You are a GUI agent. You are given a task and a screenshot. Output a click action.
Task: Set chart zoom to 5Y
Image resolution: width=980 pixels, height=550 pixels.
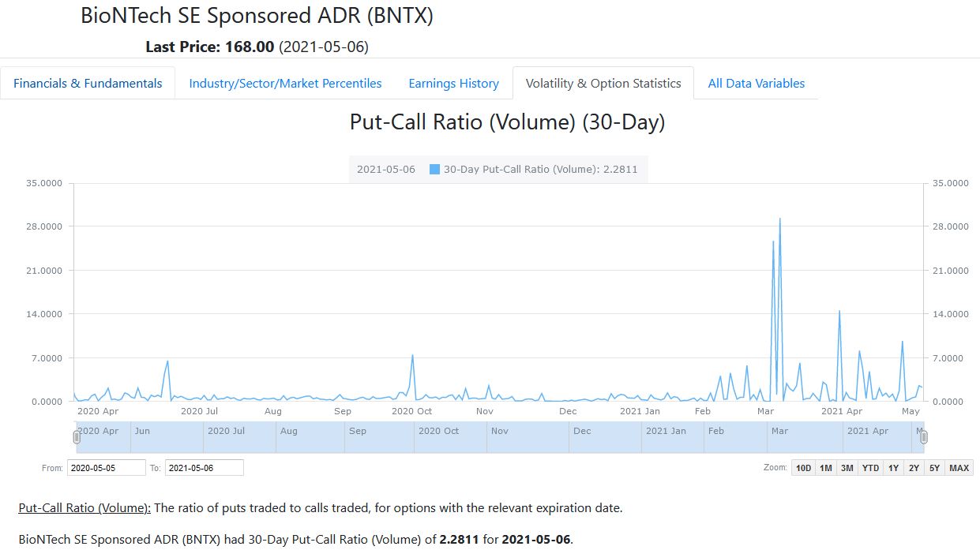(934, 468)
